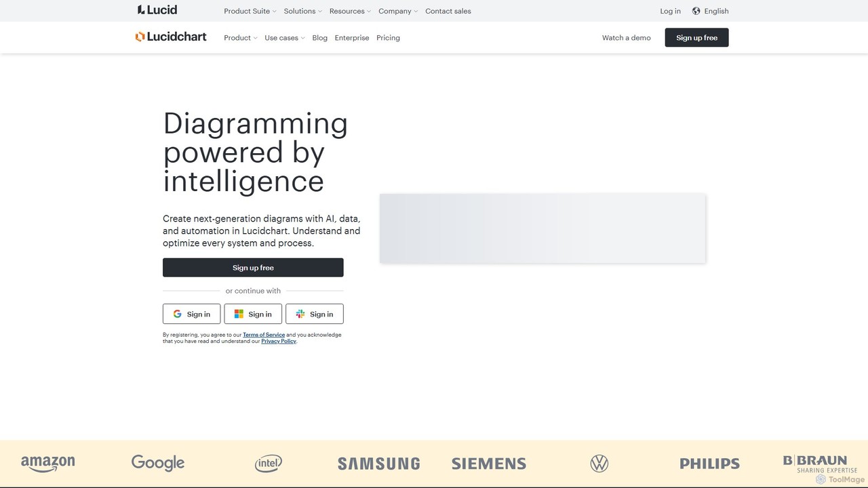Click the B. Braun logo
Screen dimensions: 868x488
pos(820,464)
